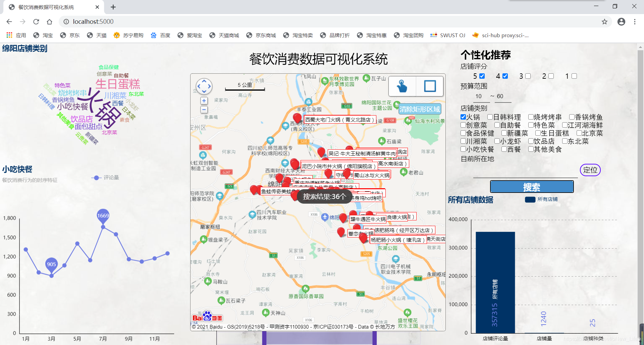
Task: Click 川湘菜 in the word cloud
Action: click(x=115, y=96)
